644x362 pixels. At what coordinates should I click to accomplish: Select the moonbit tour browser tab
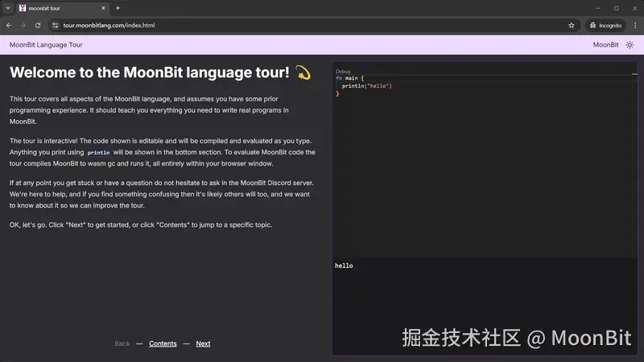(x=63, y=8)
